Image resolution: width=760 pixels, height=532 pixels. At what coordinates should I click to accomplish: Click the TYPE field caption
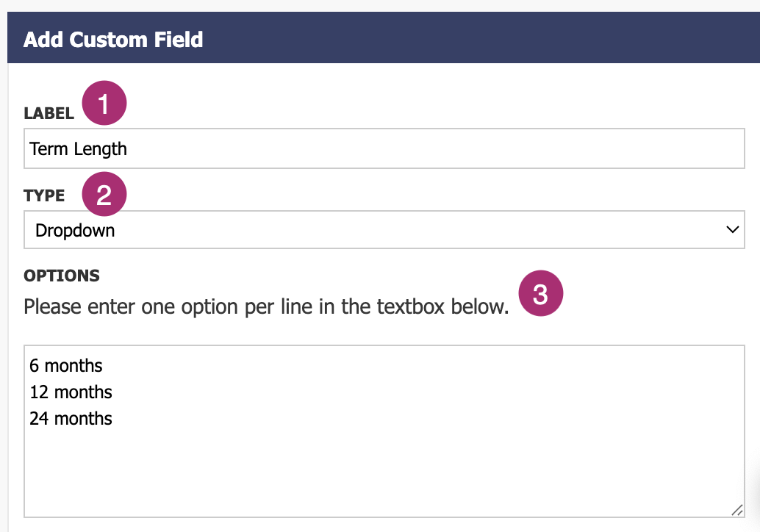pos(46,195)
